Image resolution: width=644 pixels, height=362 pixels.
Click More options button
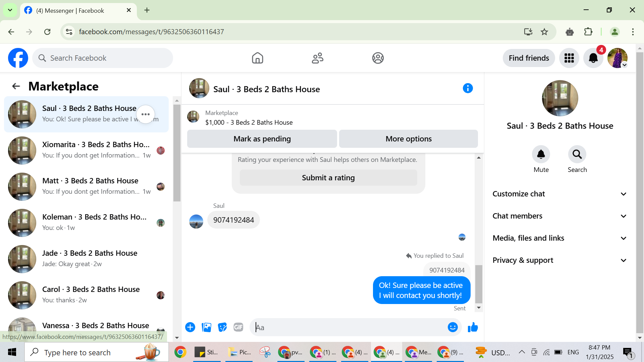(409, 139)
